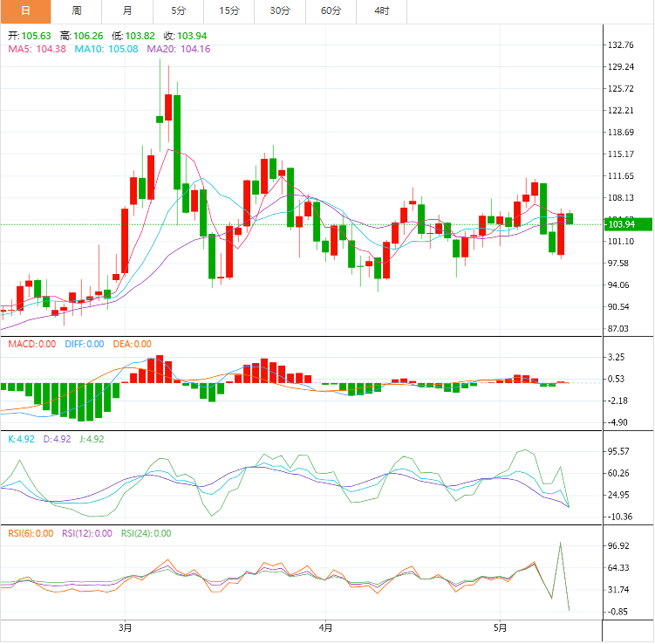The image size is (655, 644).
Task: Click the 5月 date axis marker
Action: coord(500,627)
